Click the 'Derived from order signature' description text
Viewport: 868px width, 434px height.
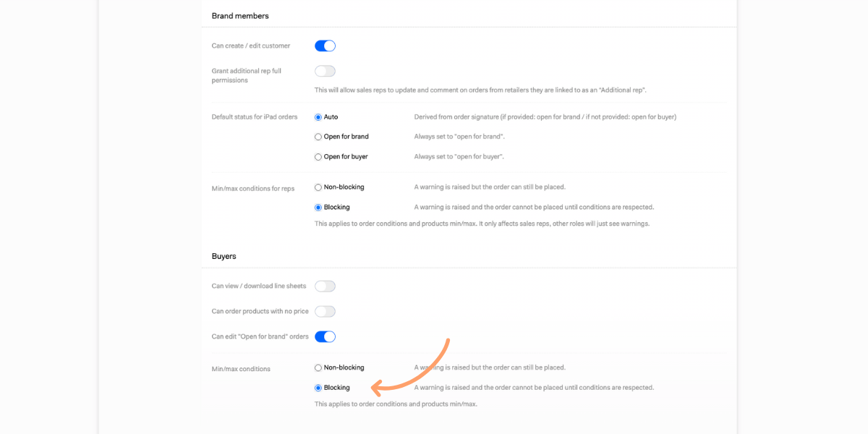coord(545,117)
